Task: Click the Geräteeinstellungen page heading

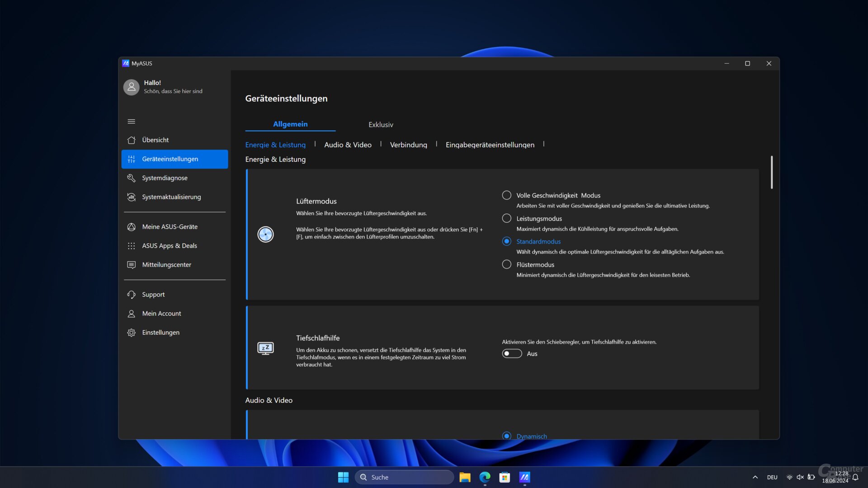Action: 286,99
